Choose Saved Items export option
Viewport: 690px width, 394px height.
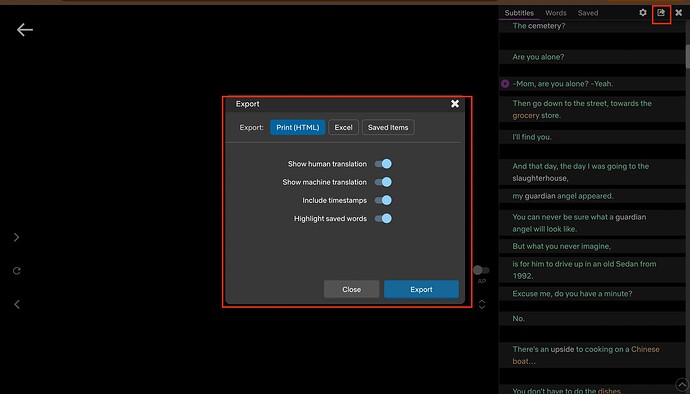pos(388,127)
